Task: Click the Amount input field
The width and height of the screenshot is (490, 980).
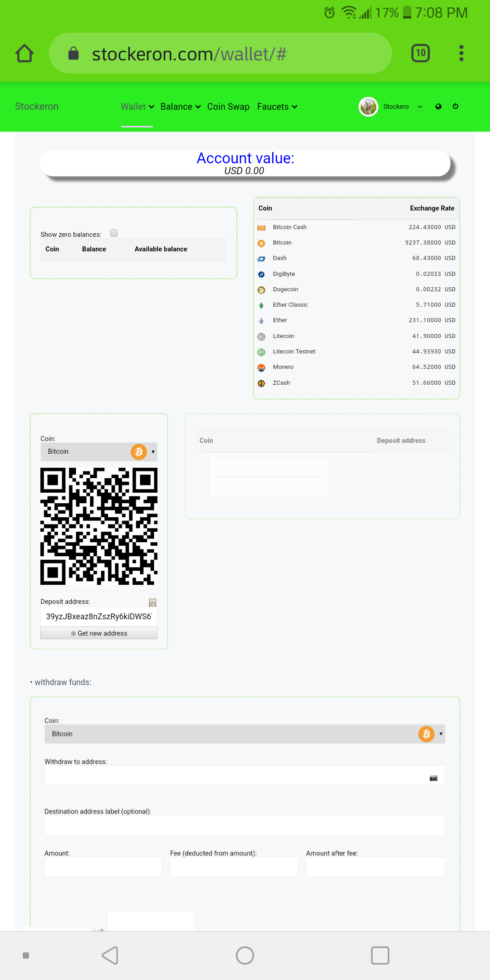Action: (x=103, y=867)
